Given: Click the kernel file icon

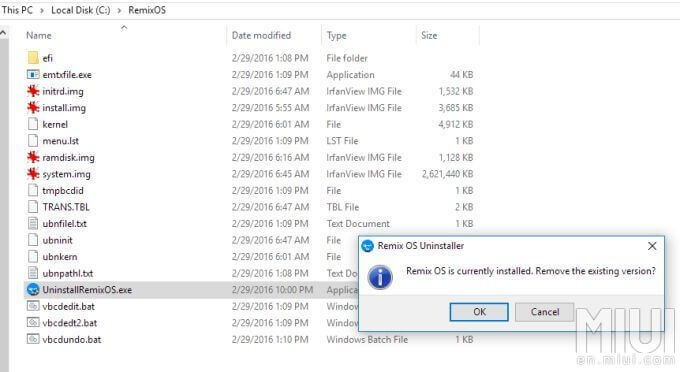Looking at the screenshot, I should (33, 124).
